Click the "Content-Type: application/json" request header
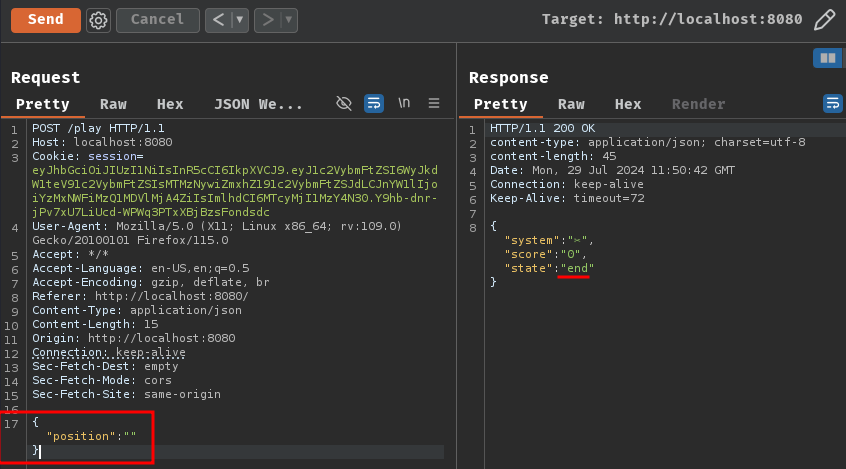The image size is (846, 469). [137, 310]
